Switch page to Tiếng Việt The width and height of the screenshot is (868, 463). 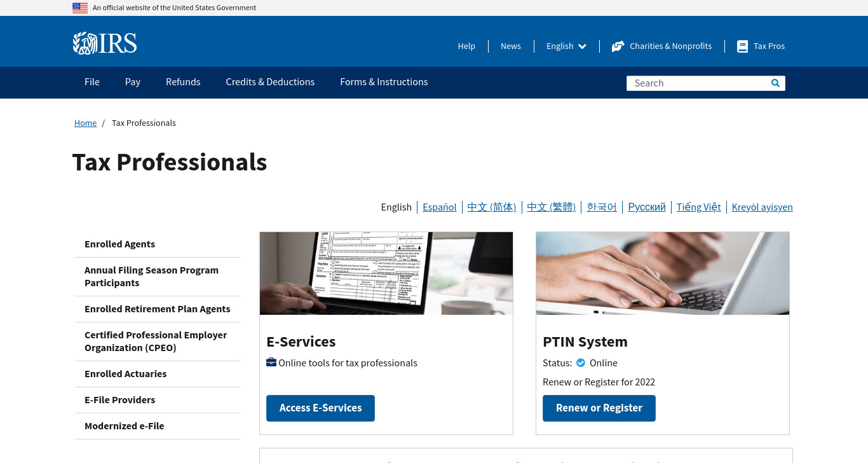coord(699,207)
